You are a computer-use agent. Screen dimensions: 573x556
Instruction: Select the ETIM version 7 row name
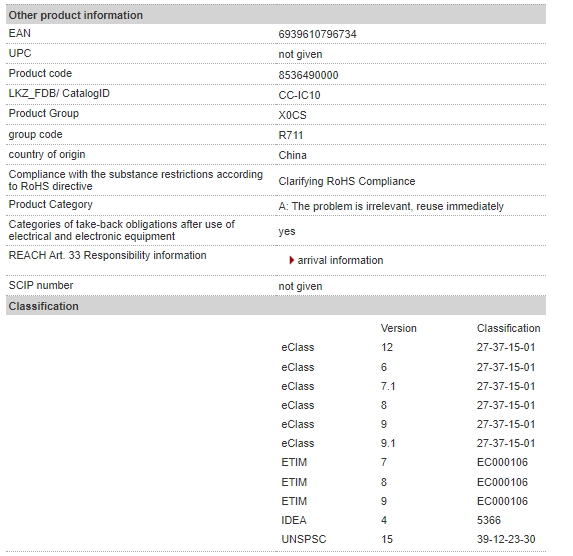pyautogui.click(x=294, y=462)
